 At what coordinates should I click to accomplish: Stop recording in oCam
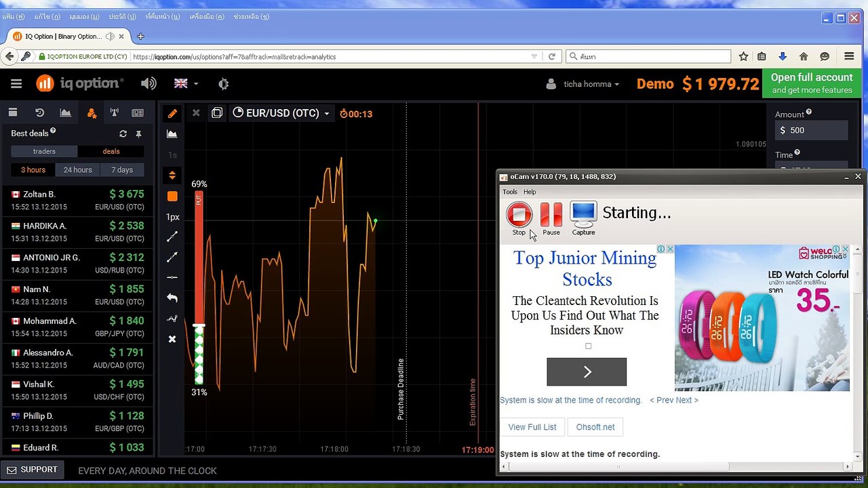(x=519, y=219)
